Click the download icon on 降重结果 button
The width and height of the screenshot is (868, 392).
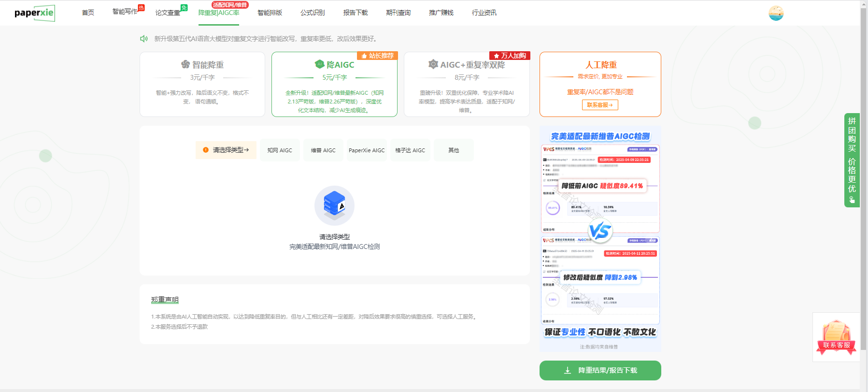(568, 370)
